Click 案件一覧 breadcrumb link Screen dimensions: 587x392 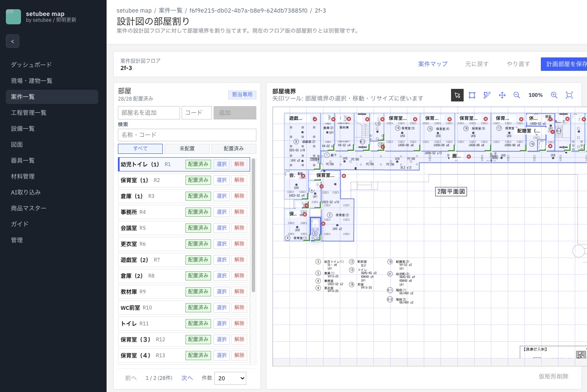(x=170, y=10)
